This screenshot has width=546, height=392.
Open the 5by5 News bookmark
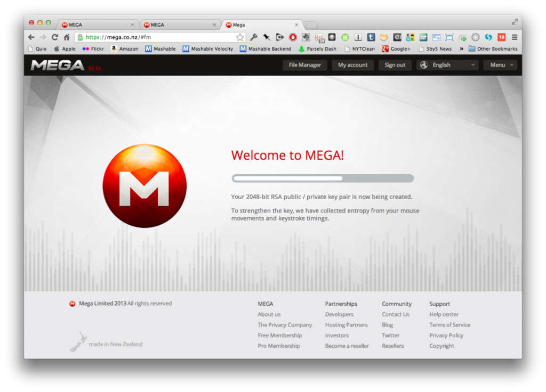[435, 48]
